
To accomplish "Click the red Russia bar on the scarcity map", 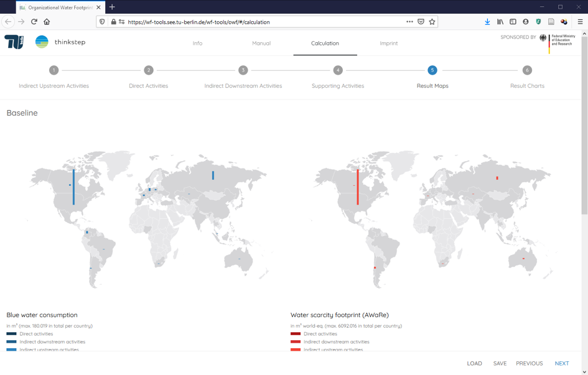I will pos(497,178).
